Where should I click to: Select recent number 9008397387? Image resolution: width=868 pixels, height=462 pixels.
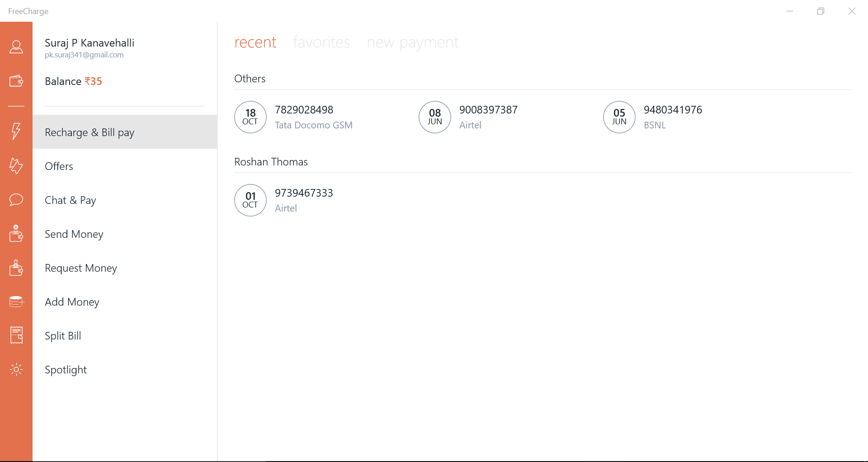(489, 110)
